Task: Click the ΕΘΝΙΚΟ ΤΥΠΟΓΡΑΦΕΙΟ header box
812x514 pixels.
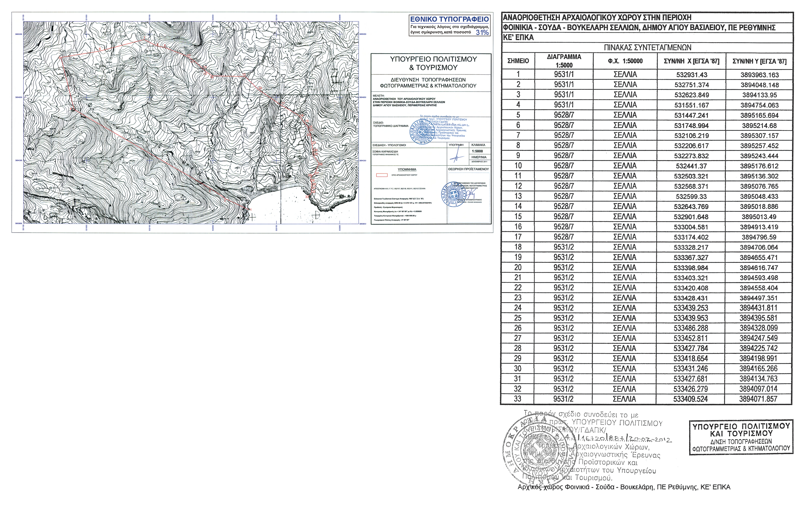Action: point(449,19)
